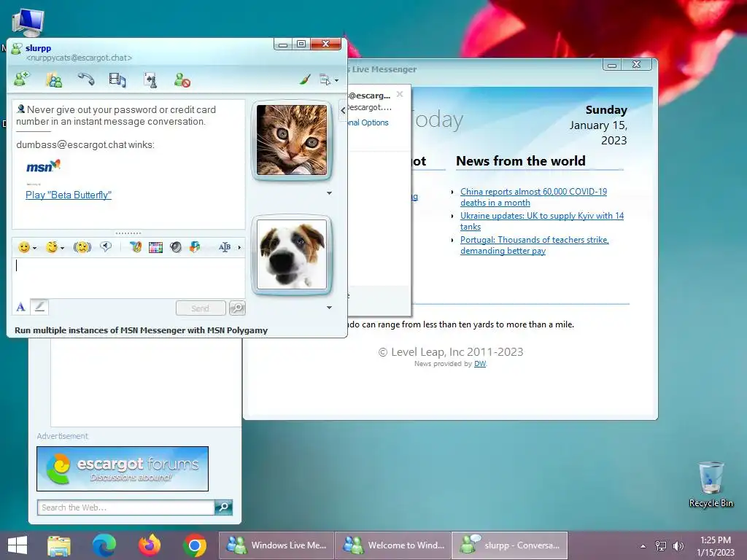This screenshot has height=560, width=747.
Task: Focus the Search the Web field
Action: (x=125, y=507)
